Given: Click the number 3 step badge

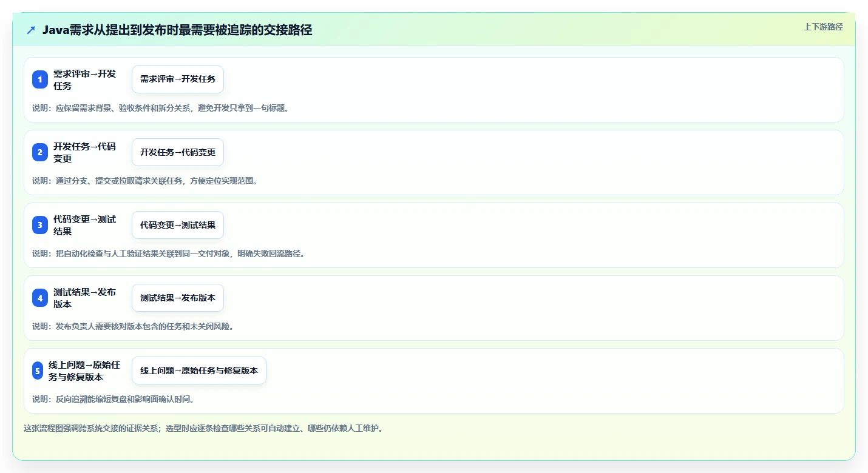Looking at the screenshot, I should 40,225.
